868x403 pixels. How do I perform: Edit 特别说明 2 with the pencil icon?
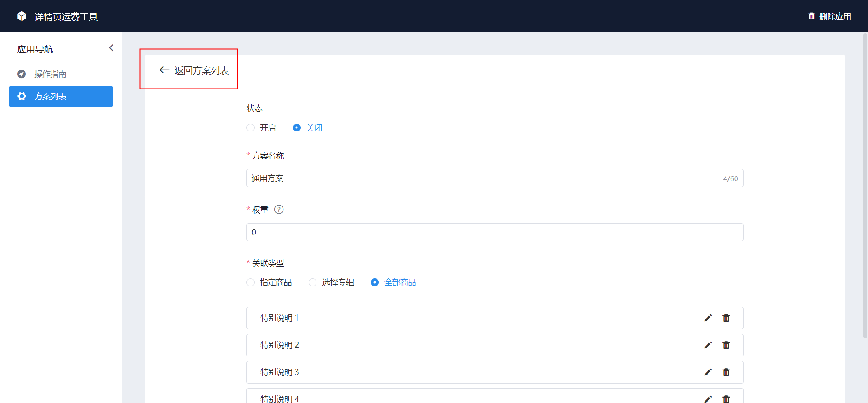click(708, 345)
